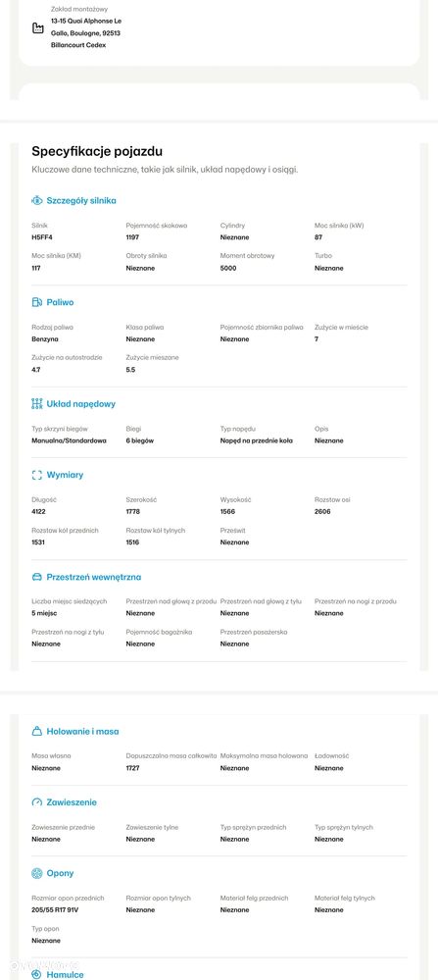Click the Wymiary section heading
Image resolution: width=438 pixels, height=980 pixels.
65,475
